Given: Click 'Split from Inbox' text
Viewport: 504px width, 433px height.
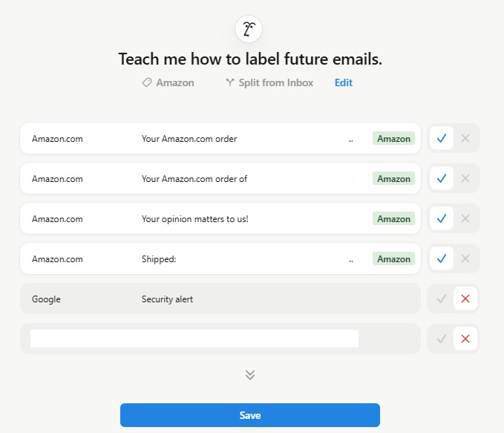Looking at the screenshot, I should [276, 82].
